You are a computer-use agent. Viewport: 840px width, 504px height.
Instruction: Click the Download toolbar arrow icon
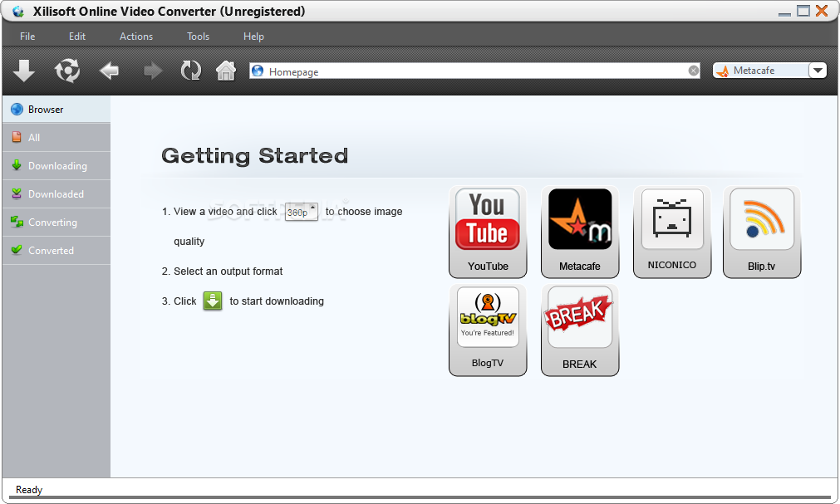[x=23, y=71]
